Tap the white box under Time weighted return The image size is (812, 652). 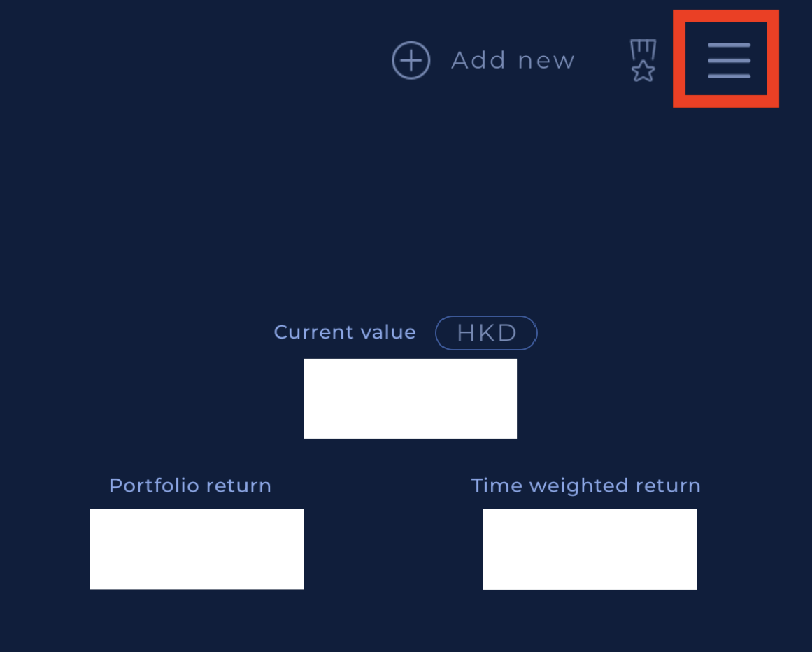tap(589, 549)
